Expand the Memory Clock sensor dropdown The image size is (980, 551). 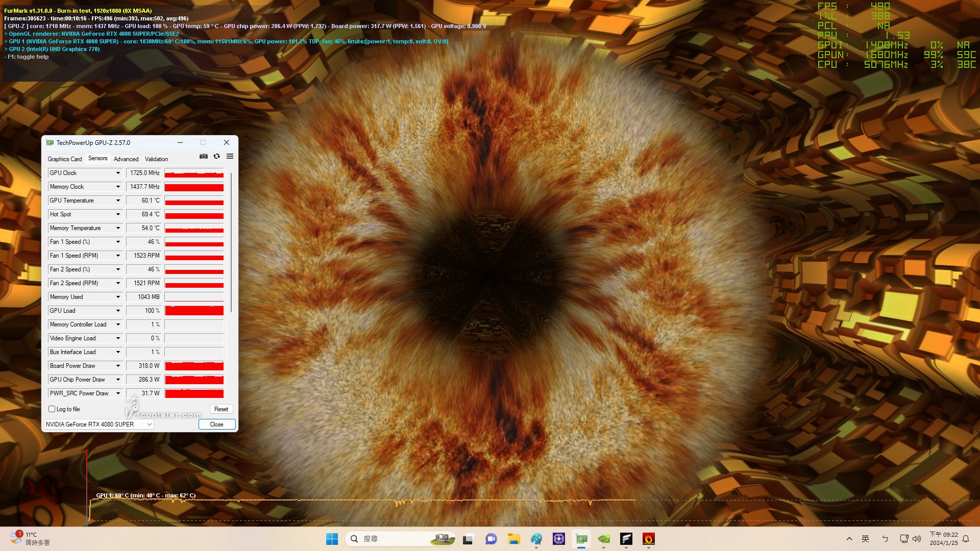[118, 187]
